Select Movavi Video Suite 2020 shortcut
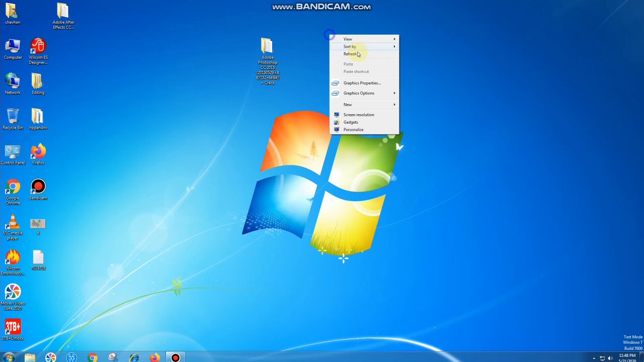The width and height of the screenshot is (644, 362). tap(13, 298)
